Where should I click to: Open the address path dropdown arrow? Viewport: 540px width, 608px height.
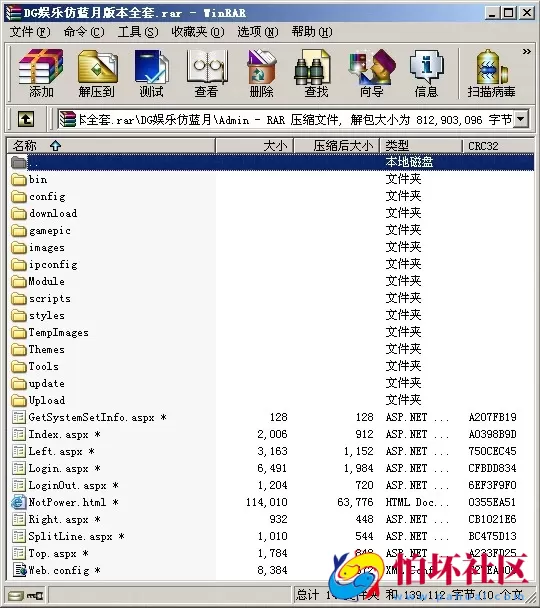tap(521, 119)
